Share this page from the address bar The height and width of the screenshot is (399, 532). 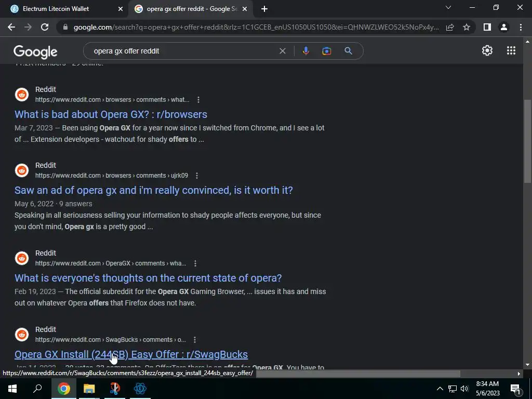pos(450,27)
